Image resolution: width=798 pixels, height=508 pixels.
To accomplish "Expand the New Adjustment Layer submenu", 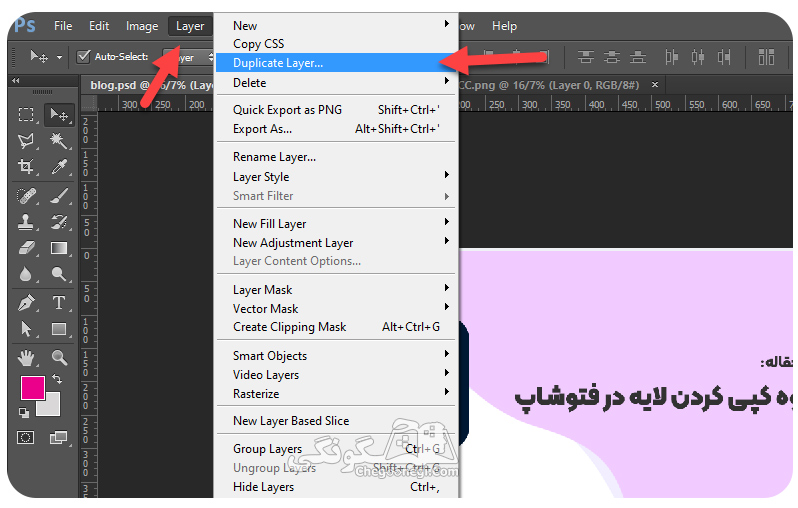I will tap(446, 240).
